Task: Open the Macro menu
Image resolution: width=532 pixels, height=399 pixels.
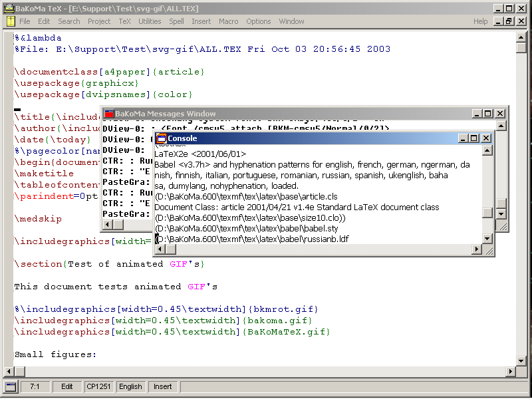Action: [x=228, y=21]
